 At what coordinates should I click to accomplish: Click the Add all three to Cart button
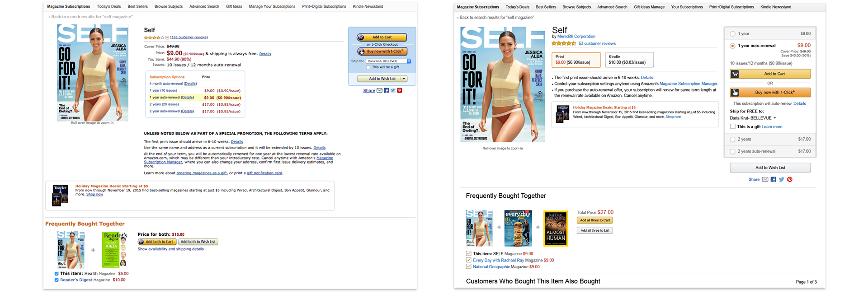point(594,220)
